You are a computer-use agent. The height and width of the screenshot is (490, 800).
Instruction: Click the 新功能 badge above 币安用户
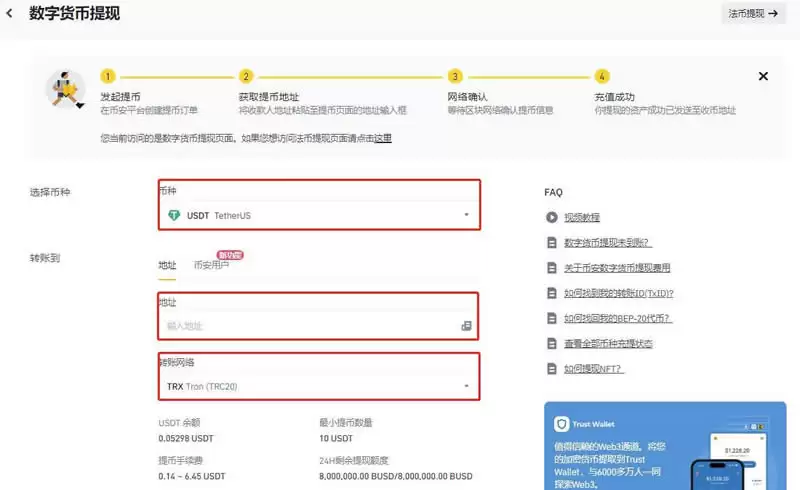point(230,255)
